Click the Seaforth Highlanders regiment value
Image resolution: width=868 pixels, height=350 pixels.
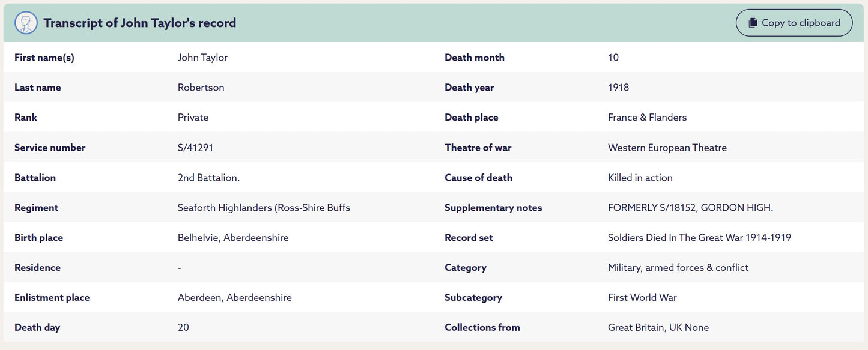(264, 208)
